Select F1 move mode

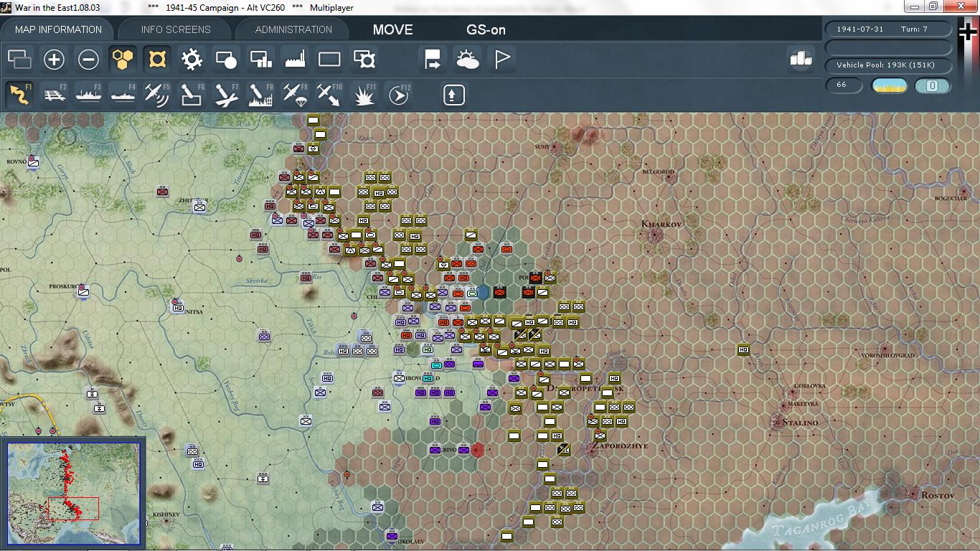(x=19, y=95)
